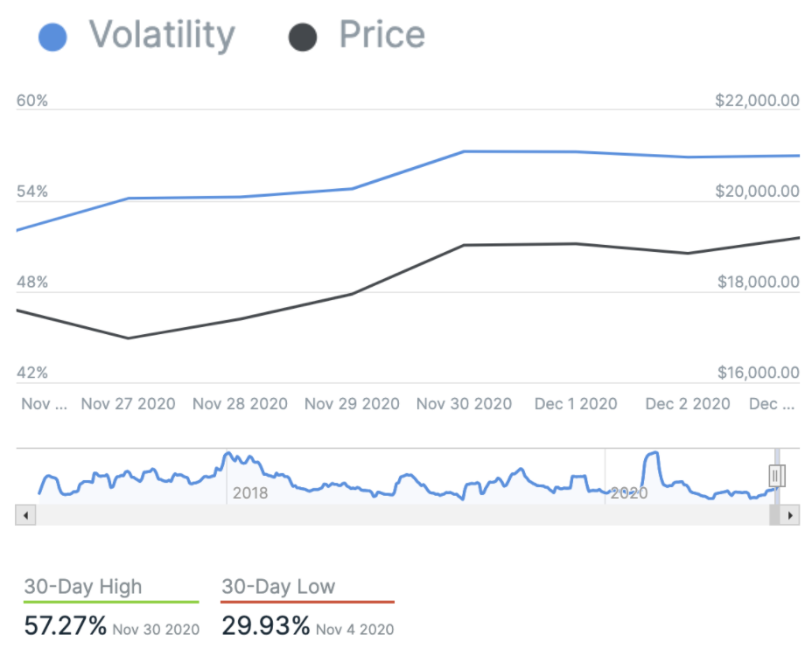812x649 pixels.
Task: Select the Nov 28 2020 axis label
Action: coord(240,404)
